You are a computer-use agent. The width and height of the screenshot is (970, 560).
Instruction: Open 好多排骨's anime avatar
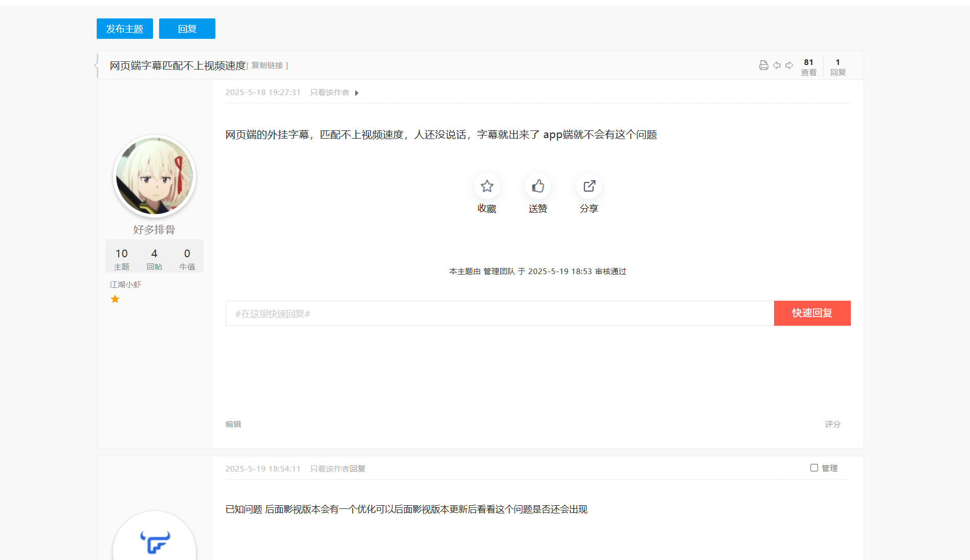[x=155, y=176]
